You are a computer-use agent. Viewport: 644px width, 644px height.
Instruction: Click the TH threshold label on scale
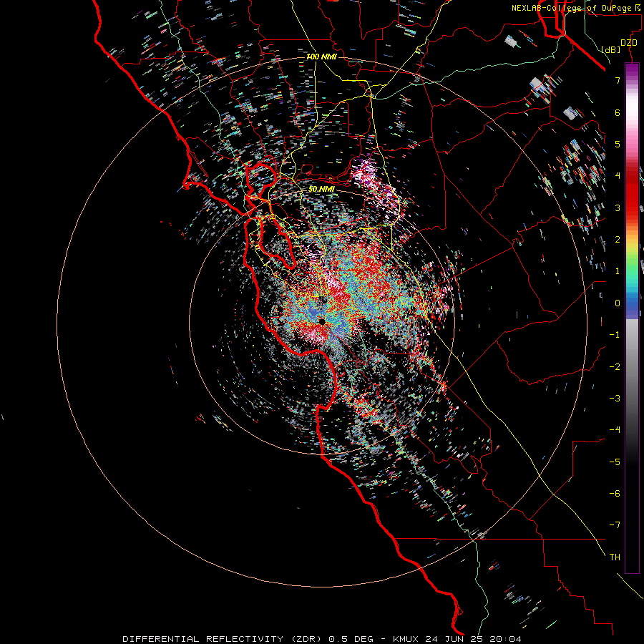click(x=615, y=557)
